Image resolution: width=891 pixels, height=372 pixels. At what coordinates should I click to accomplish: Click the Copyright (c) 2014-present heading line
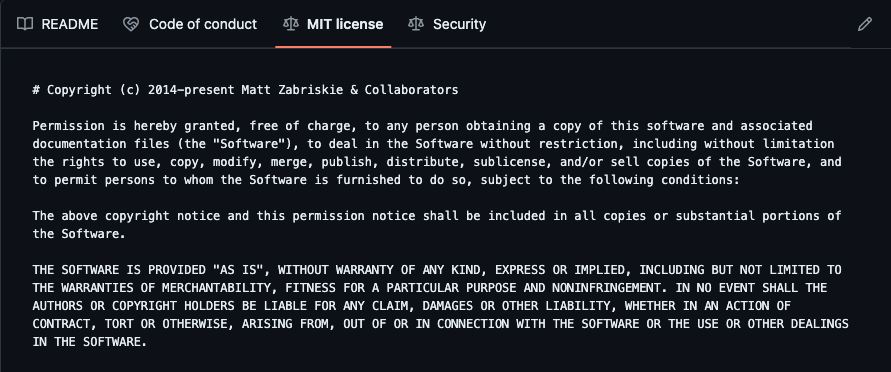click(245, 90)
